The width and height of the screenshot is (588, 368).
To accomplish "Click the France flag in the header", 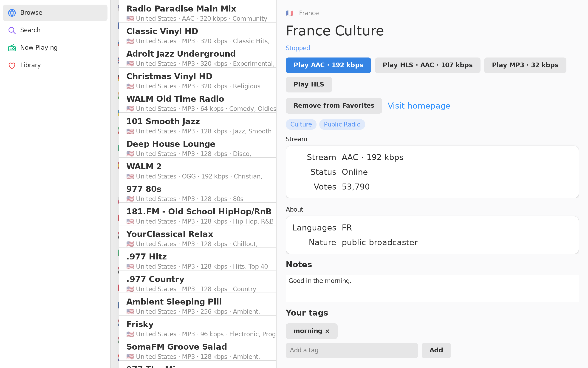I will pyautogui.click(x=289, y=13).
